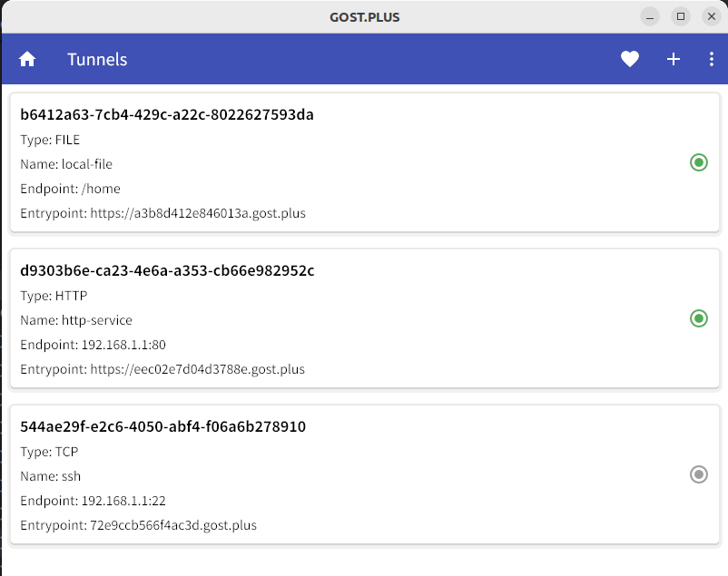The width and height of the screenshot is (728, 576).
Task: Click the 'Type: FILE' line
Action: click(50, 141)
